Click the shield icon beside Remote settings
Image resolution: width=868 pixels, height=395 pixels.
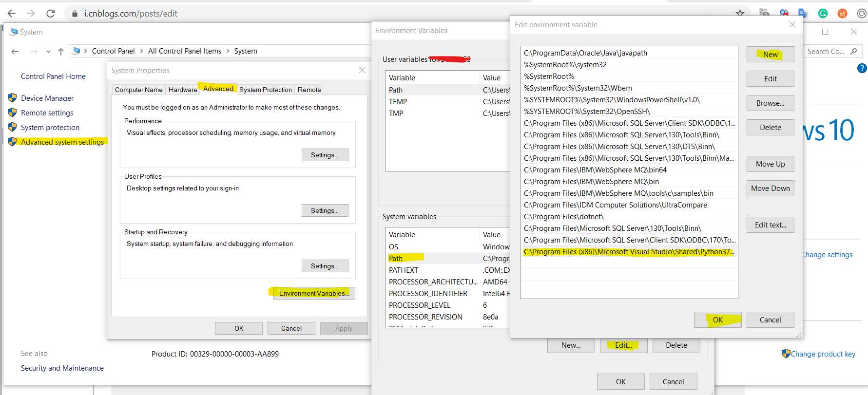pyautogui.click(x=12, y=113)
